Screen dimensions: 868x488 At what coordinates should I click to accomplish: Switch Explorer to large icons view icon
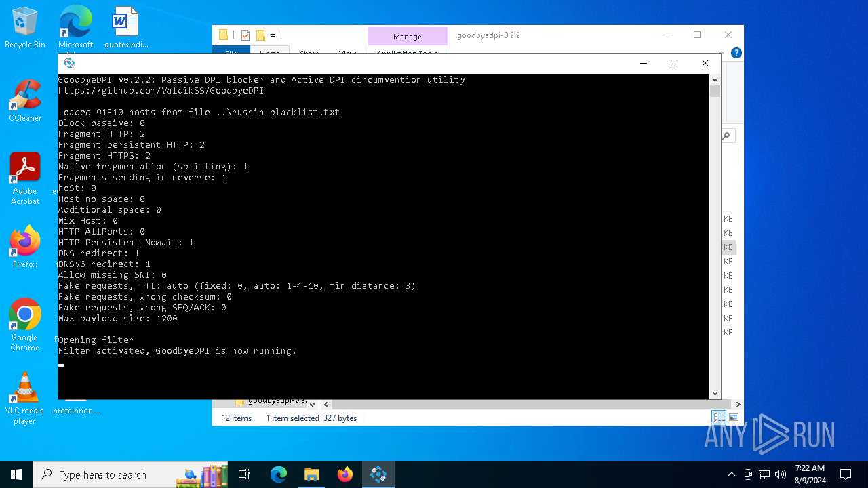point(733,418)
